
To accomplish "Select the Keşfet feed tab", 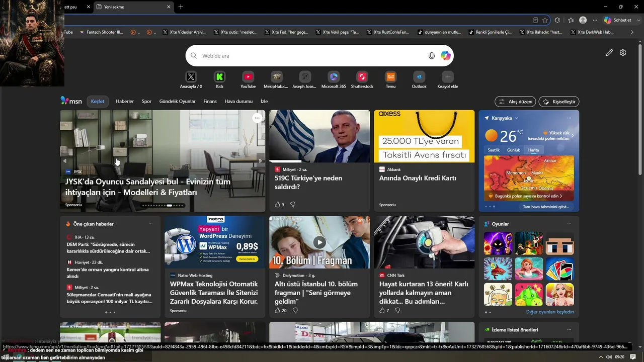I will (98, 102).
